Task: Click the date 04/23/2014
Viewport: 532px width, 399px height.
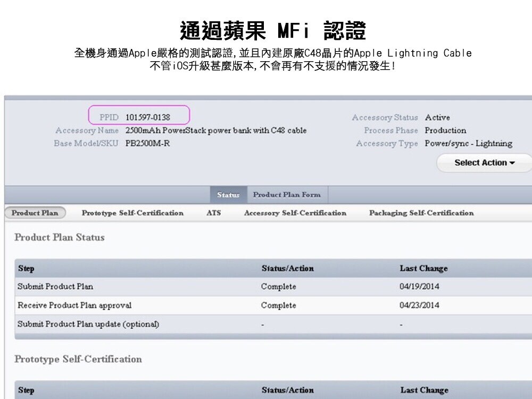Action: (x=419, y=305)
